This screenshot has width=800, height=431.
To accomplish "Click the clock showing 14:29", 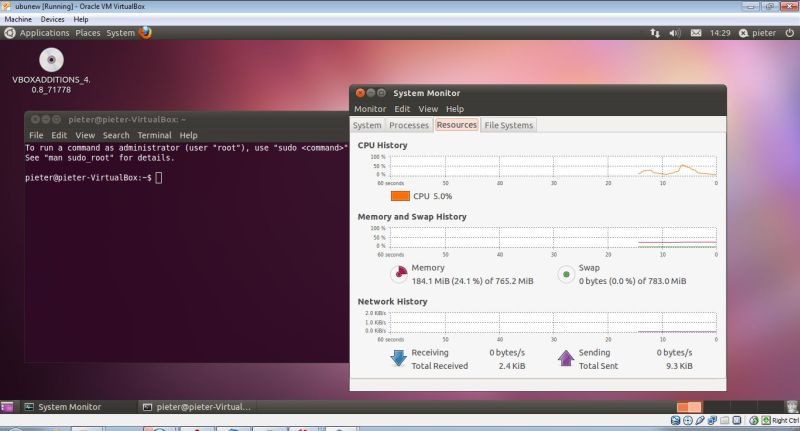I will 720,33.
